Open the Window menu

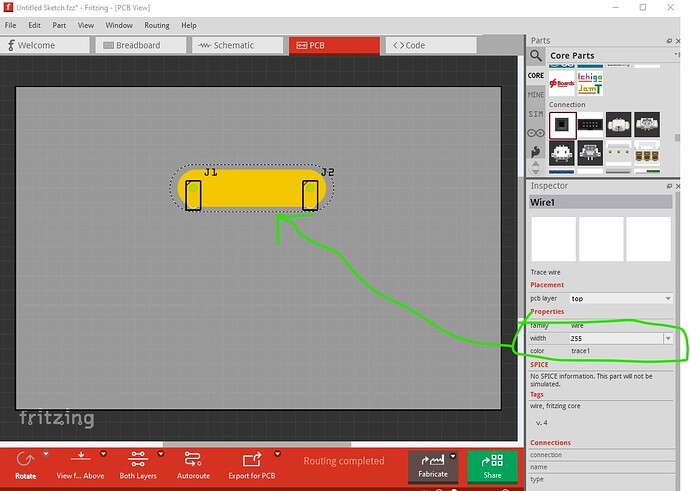[x=119, y=25]
